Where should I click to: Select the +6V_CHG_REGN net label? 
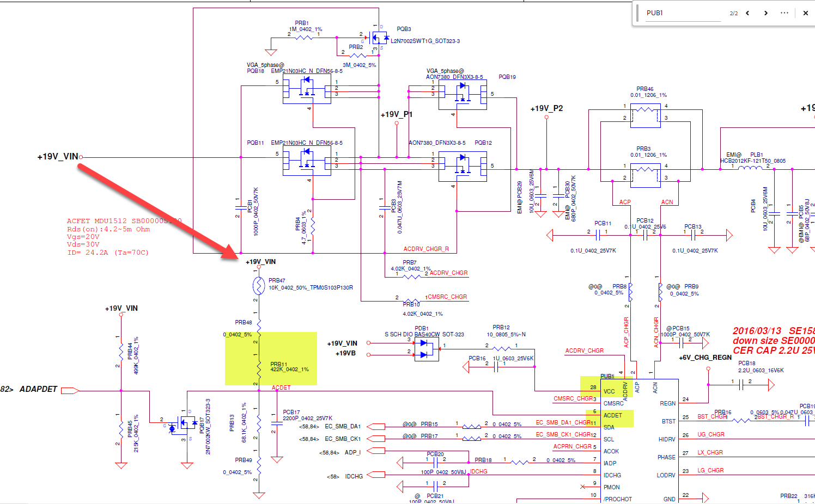pyautogui.click(x=705, y=358)
